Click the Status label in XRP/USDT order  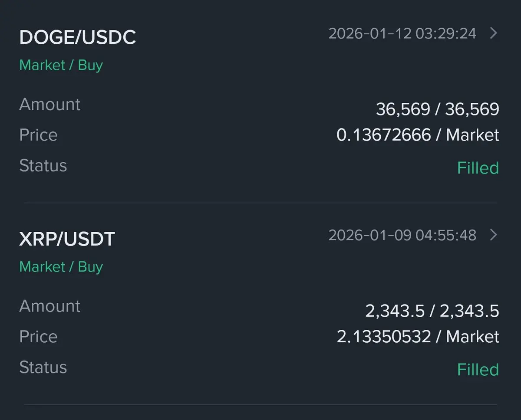click(43, 367)
